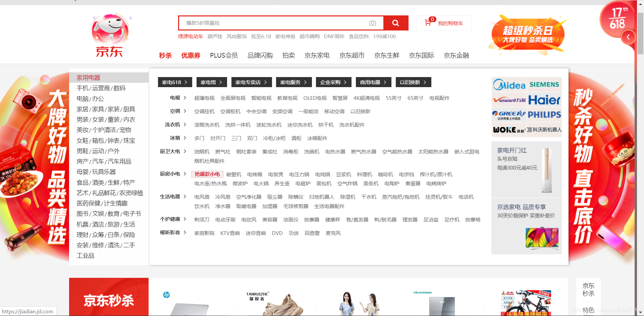The width and height of the screenshot is (644, 316).
Task: Click the round left-arrow collapse button
Action: point(628,37)
